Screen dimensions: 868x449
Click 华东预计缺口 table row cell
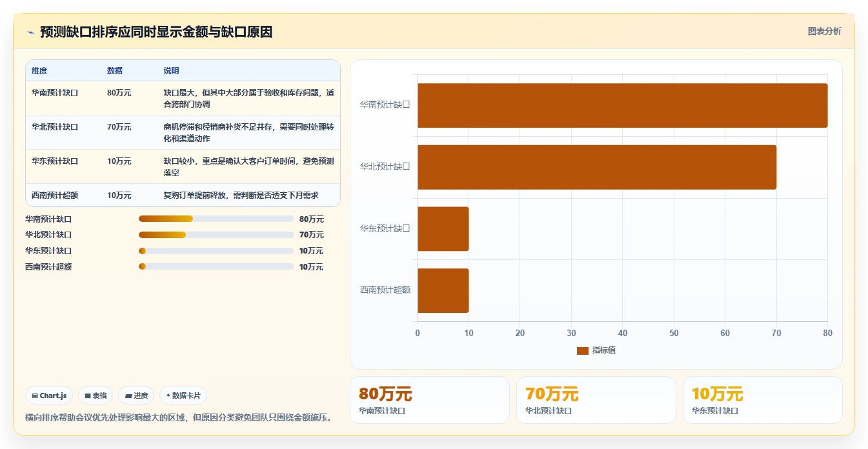[55, 161]
